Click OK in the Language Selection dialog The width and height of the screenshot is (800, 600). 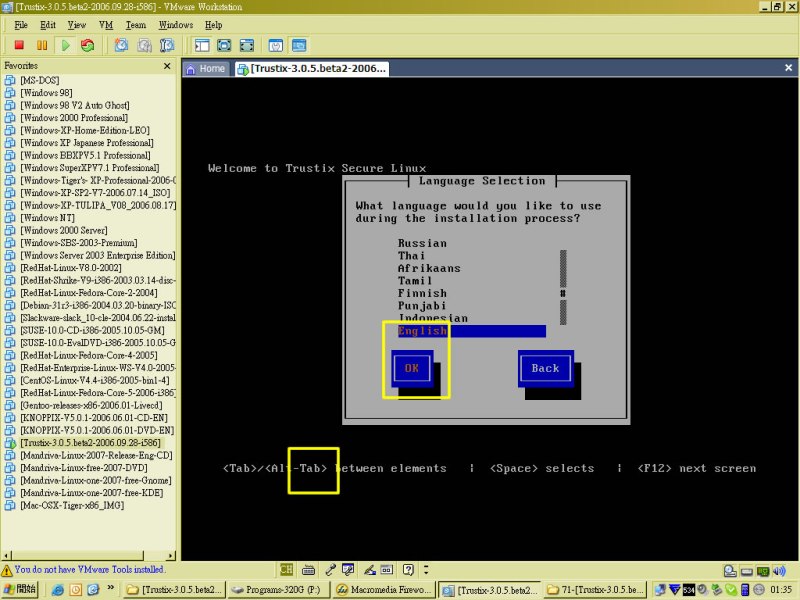[412, 368]
